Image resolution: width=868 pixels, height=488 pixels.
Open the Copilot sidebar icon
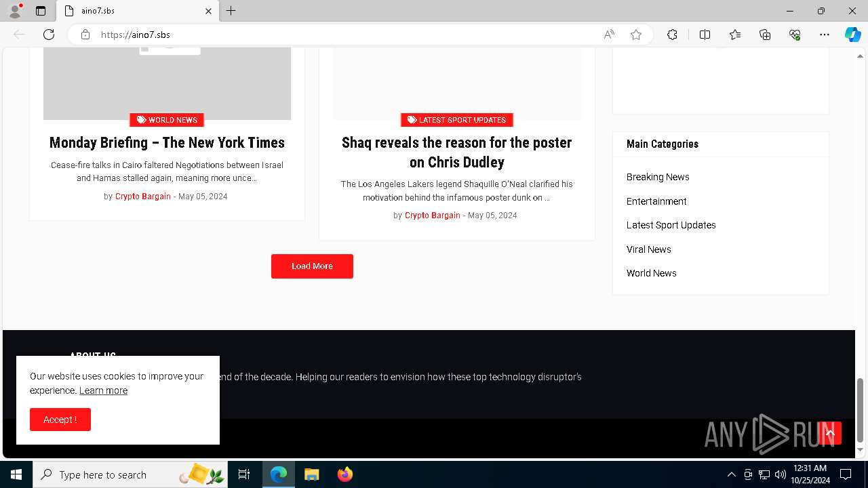[852, 35]
